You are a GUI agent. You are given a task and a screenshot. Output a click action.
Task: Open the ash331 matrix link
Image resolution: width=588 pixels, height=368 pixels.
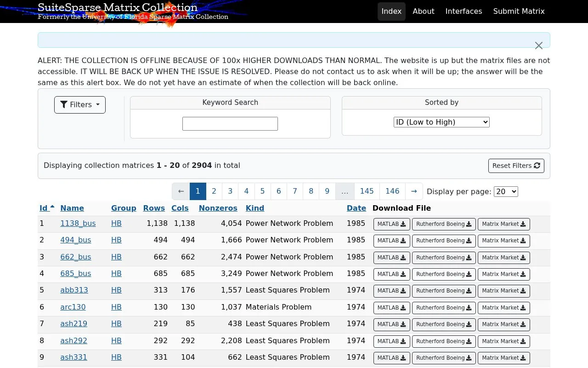73,357
